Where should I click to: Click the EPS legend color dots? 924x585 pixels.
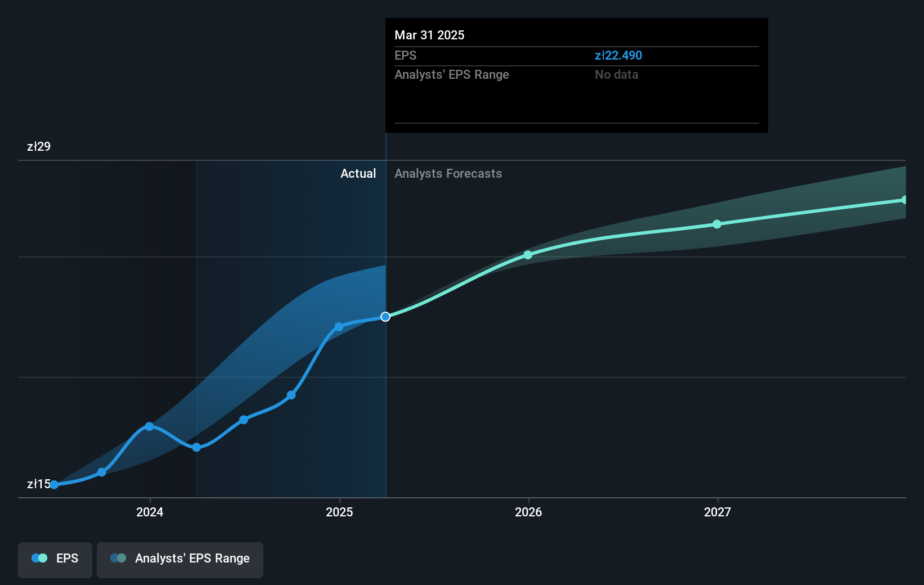(x=39, y=558)
